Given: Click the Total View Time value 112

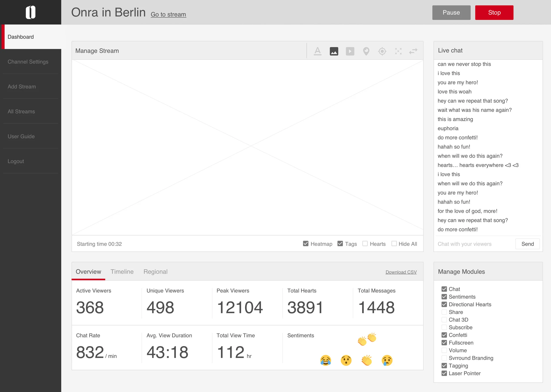Looking at the screenshot, I should (x=231, y=352).
